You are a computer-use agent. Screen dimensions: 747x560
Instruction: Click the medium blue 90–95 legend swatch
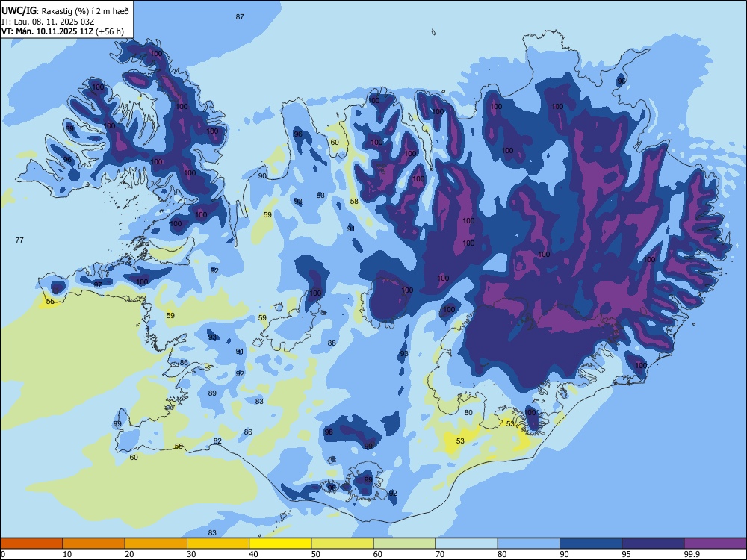pyautogui.click(x=591, y=544)
